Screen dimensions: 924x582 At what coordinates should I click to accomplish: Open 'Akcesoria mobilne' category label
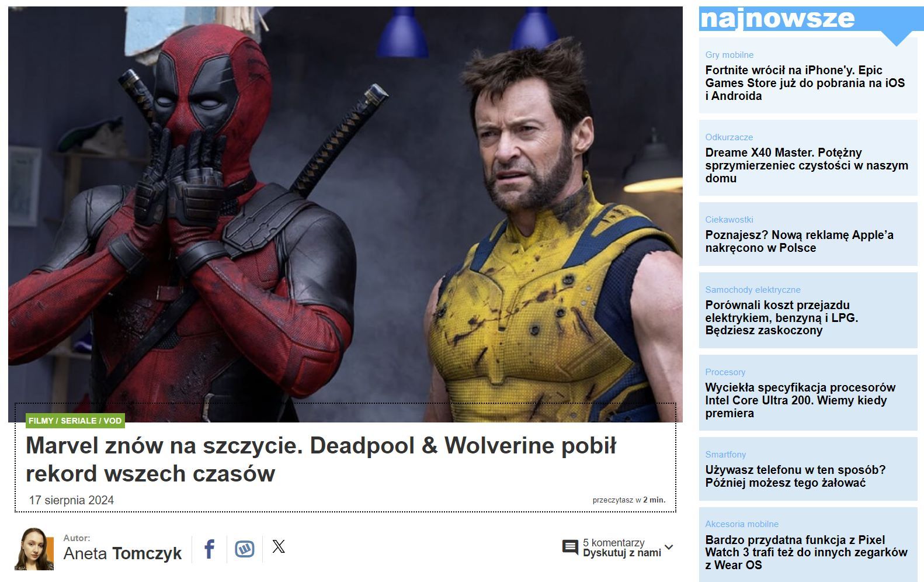point(742,524)
